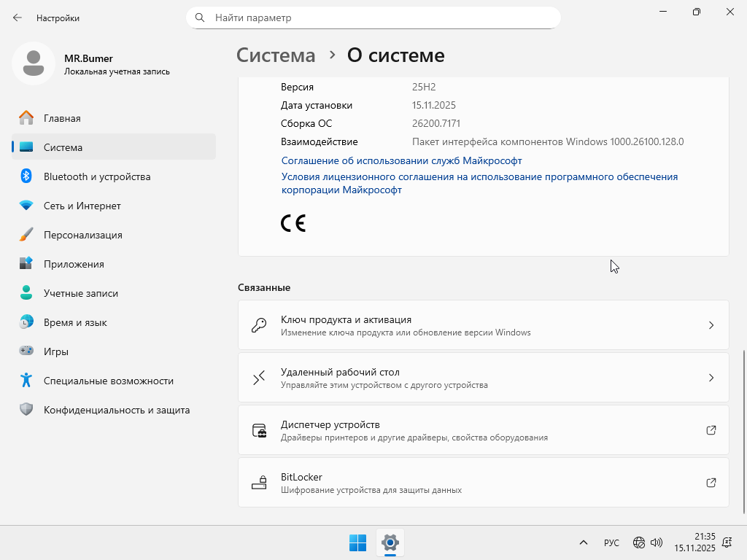Open Время и язык settings
This screenshot has height=560, width=747.
(75, 322)
